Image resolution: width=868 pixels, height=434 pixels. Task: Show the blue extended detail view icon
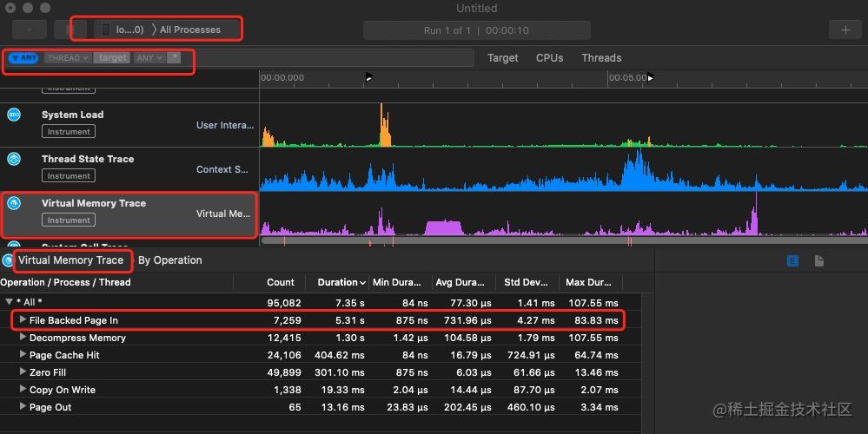click(792, 260)
